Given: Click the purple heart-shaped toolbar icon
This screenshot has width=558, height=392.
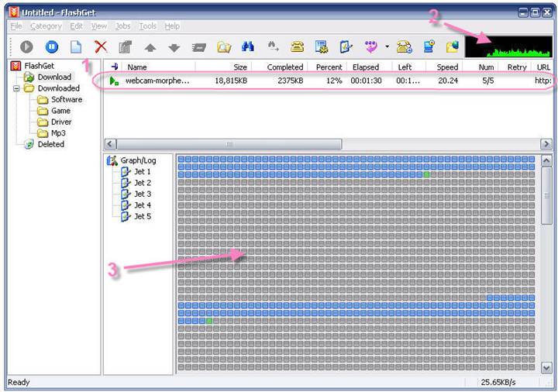Looking at the screenshot, I should tap(371, 46).
